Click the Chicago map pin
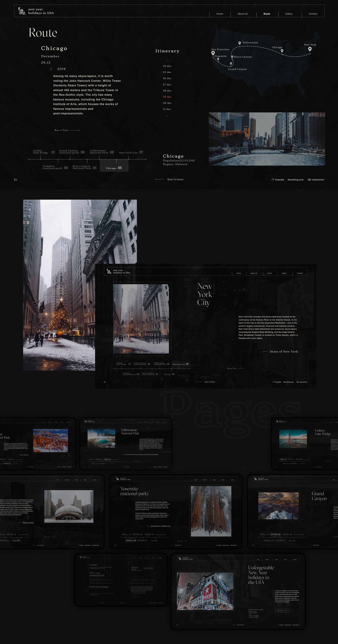Image resolution: width=338 pixels, height=644 pixels. pyautogui.click(x=282, y=51)
